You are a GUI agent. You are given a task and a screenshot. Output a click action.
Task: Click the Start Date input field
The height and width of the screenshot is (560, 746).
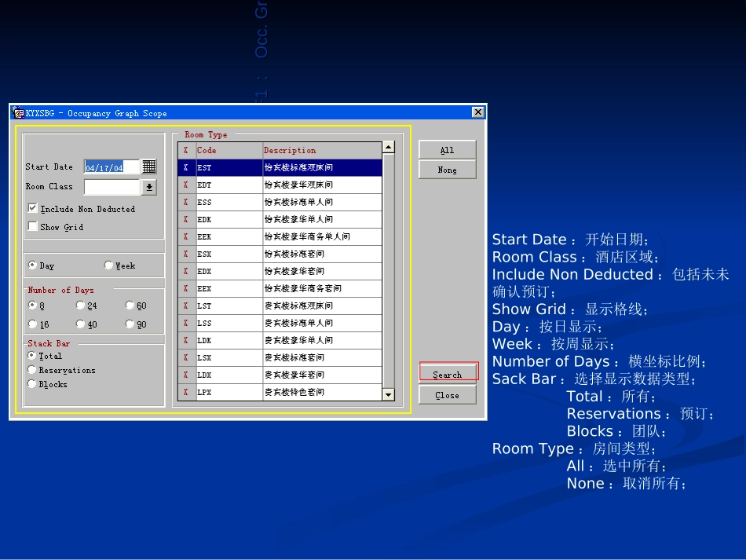[x=111, y=167]
